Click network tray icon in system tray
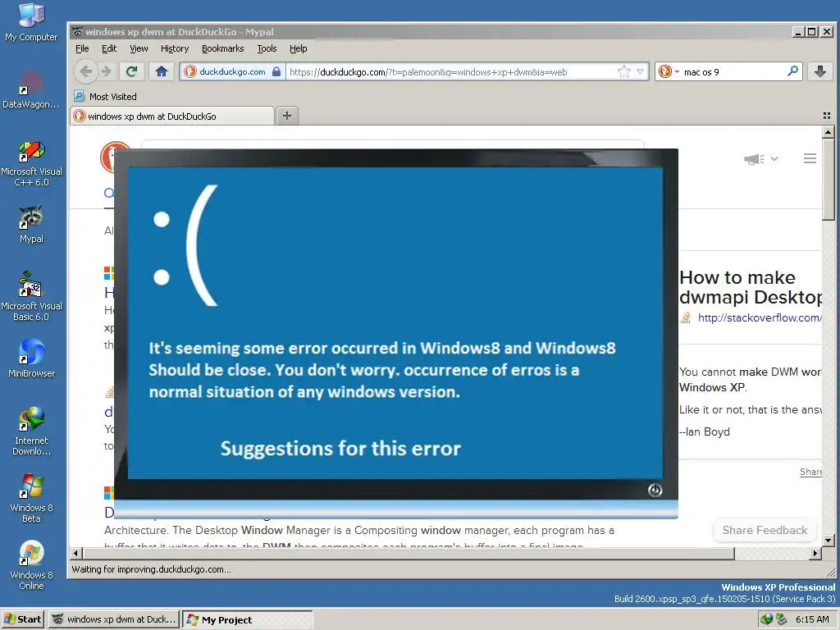The height and width of the screenshot is (630, 840). 767,619
